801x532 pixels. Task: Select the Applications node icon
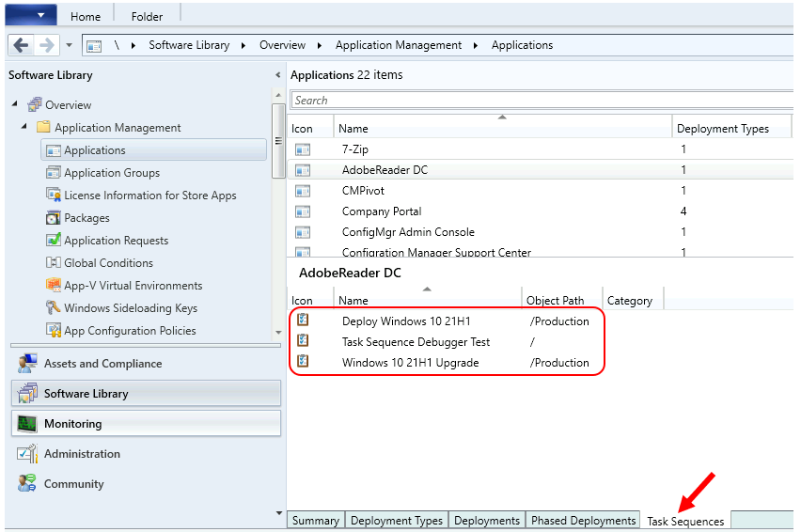(54, 150)
